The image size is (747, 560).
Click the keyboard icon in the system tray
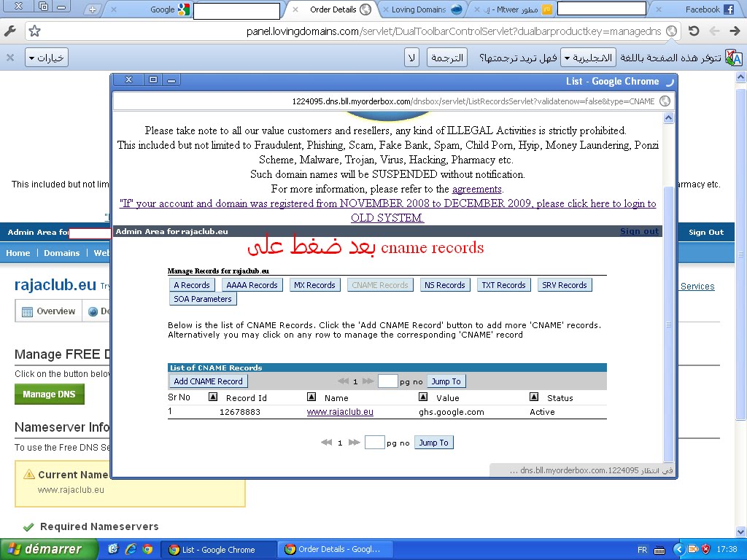[x=659, y=550]
